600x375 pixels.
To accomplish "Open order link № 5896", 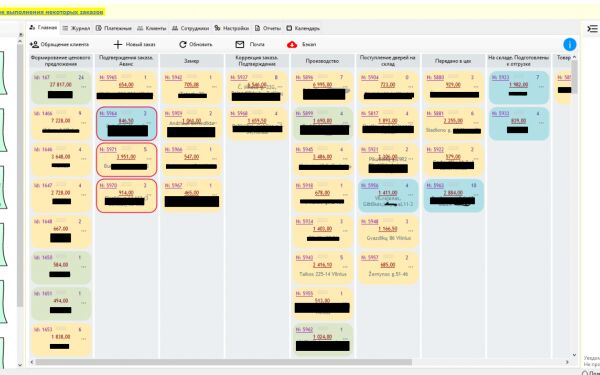I will (x=304, y=78).
